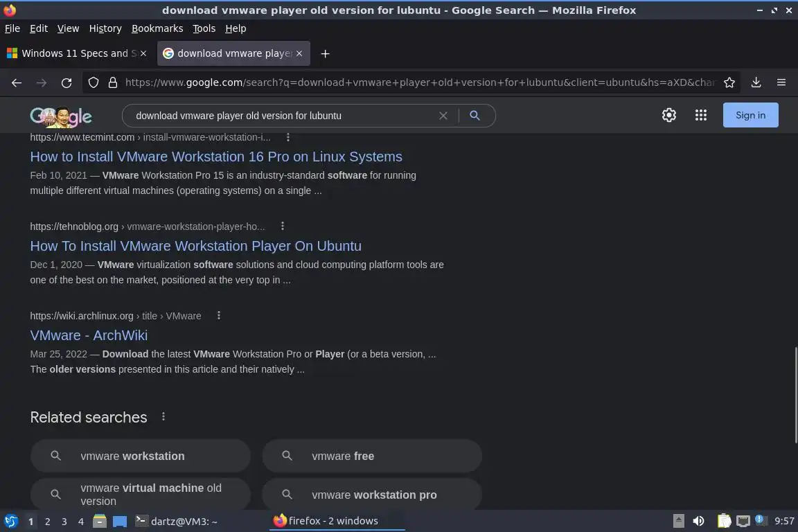Open the tracking protection shield icon
The image size is (798, 532).
pyautogui.click(x=93, y=82)
